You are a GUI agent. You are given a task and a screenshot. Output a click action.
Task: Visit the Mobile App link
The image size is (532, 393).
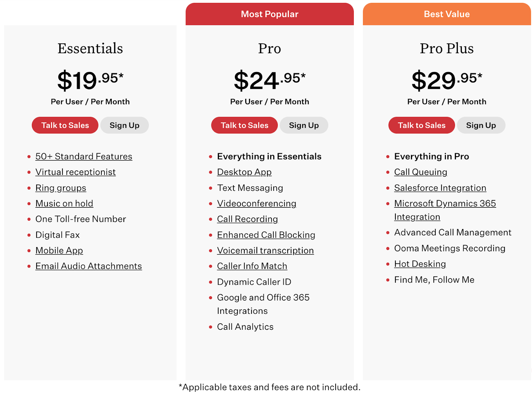coord(59,250)
